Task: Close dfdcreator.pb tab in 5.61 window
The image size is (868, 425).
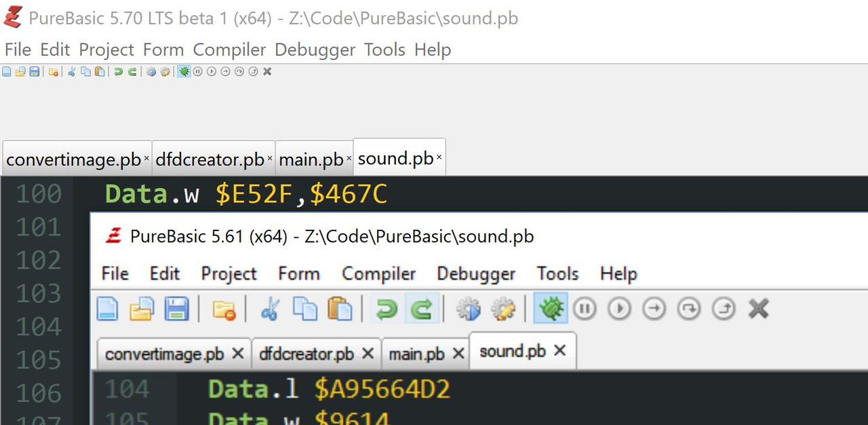Action: pyautogui.click(x=368, y=353)
